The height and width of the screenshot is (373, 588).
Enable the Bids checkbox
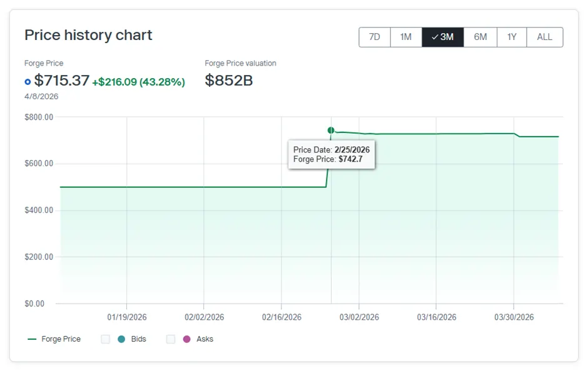tap(106, 339)
